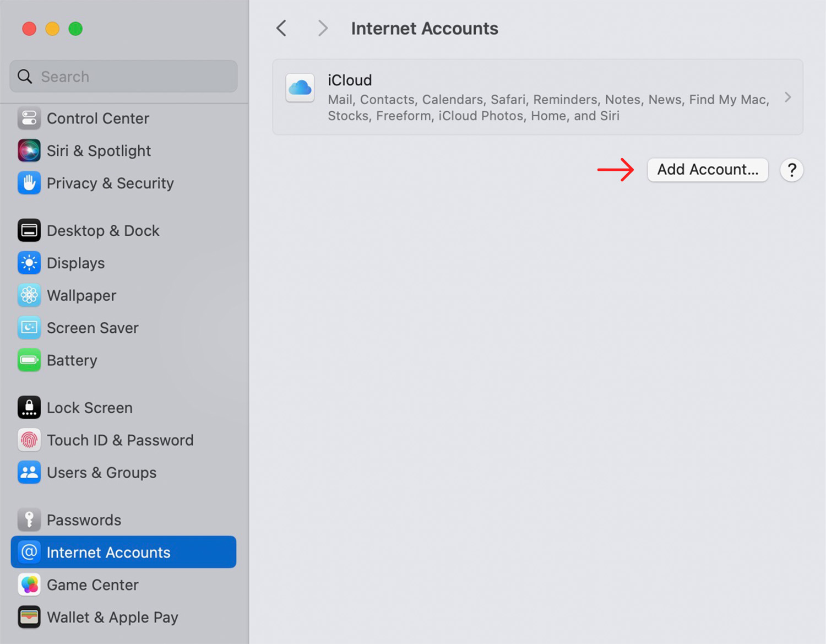Click into the Search field
Image resolution: width=826 pixels, height=644 pixels.
pyautogui.click(x=123, y=77)
